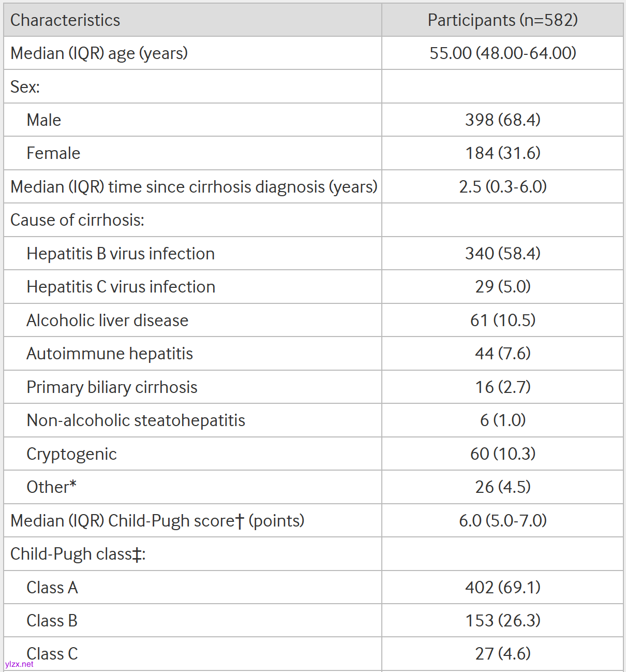Click the 402 (69.1) Class A value

click(502, 588)
